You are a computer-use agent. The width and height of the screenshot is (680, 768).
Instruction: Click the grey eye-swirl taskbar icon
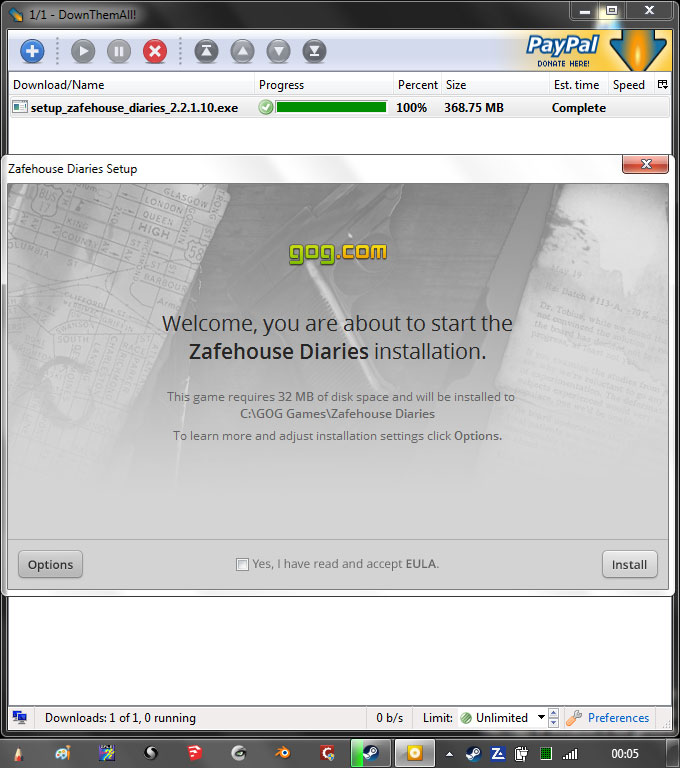pos(239,753)
